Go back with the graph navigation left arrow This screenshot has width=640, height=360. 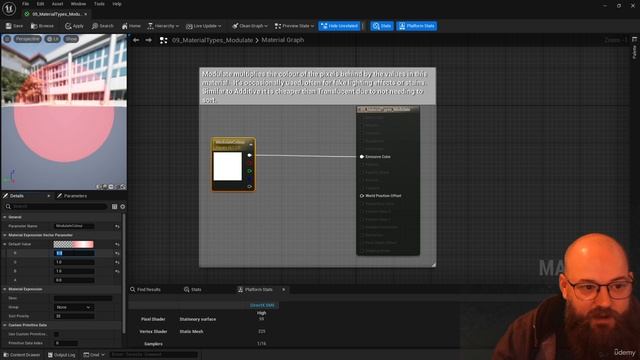coord(136,40)
